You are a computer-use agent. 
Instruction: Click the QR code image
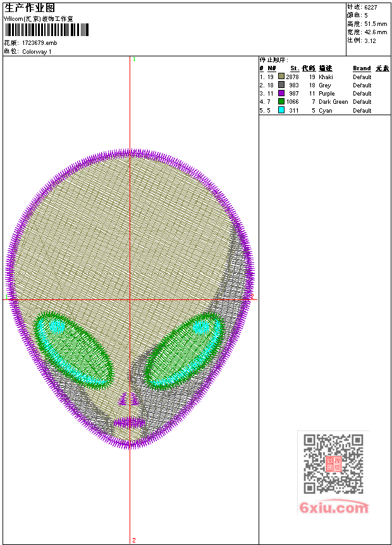tap(333, 464)
